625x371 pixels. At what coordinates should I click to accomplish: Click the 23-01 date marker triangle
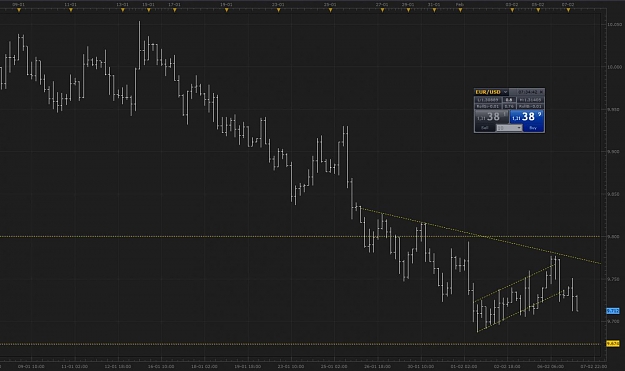[x=278, y=10]
